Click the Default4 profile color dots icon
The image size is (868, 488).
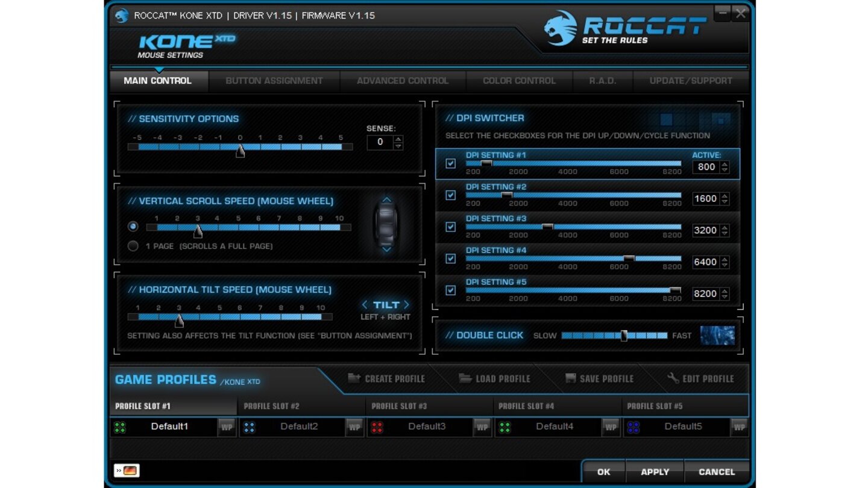[x=505, y=427]
